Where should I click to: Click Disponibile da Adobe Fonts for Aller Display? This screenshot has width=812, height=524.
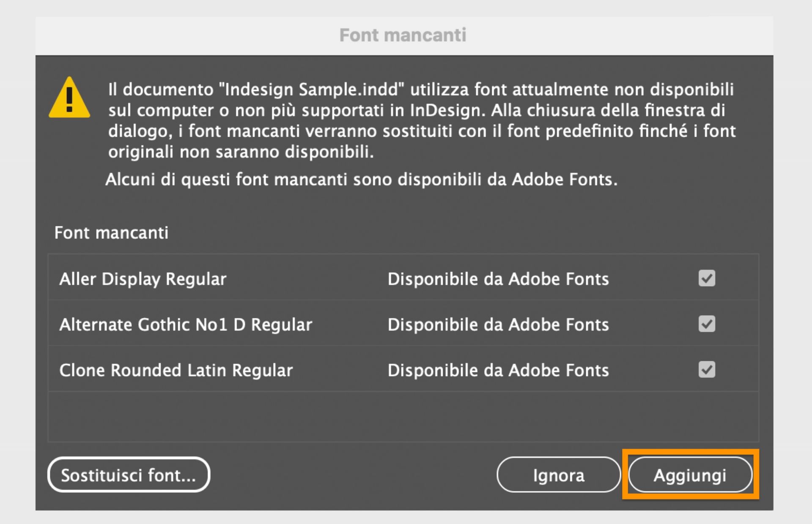pyautogui.click(x=498, y=278)
